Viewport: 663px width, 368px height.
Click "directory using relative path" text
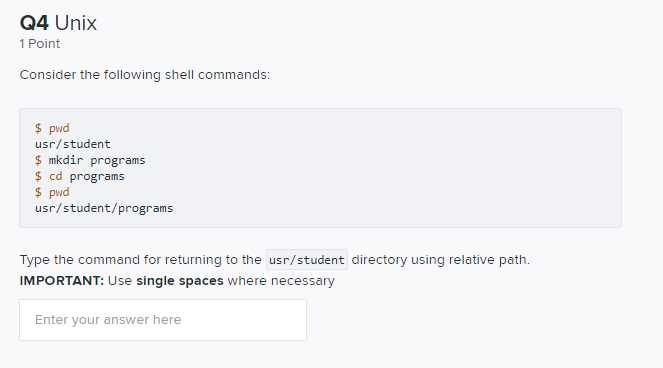(441, 260)
